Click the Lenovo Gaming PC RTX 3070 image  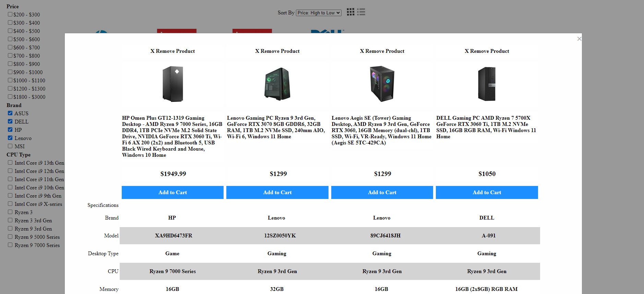tap(277, 84)
